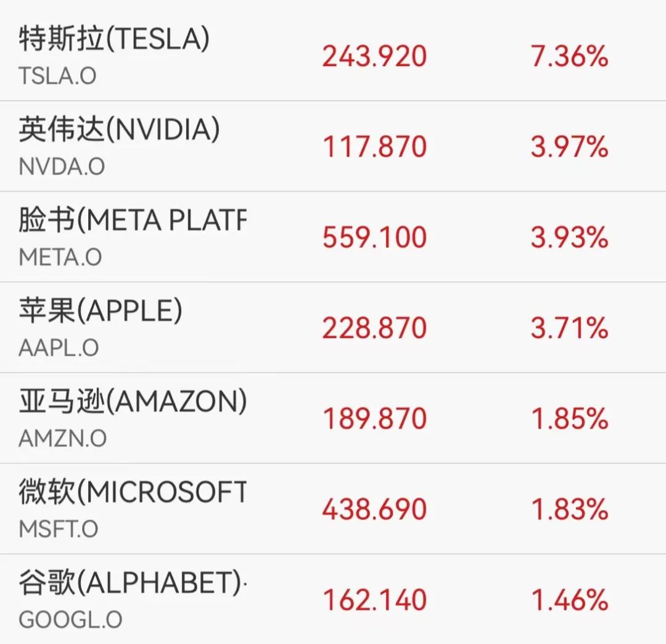The width and height of the screenshot is (666, 644).
Task: Tap Apple's 3.71% change value
Action: coord(569,329)
